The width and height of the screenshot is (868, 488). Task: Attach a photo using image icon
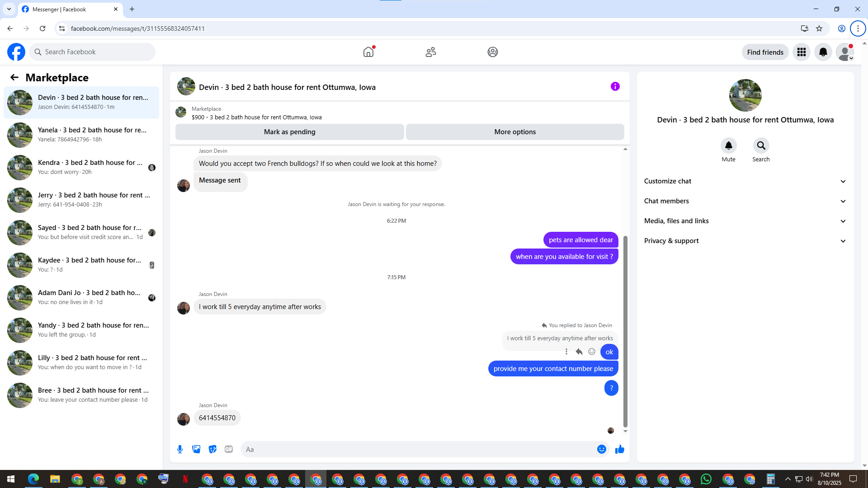[x=196, y=449]
